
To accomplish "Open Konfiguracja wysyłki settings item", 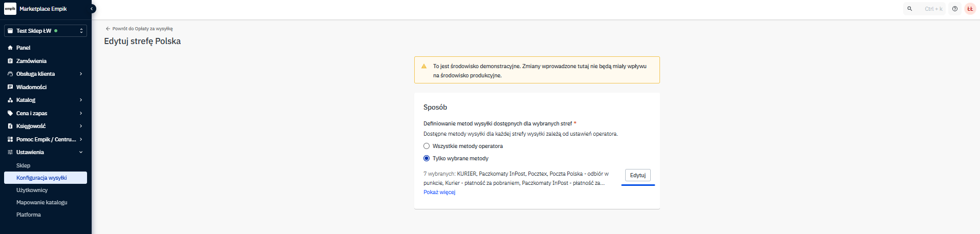I will click(x=41, y=178).
